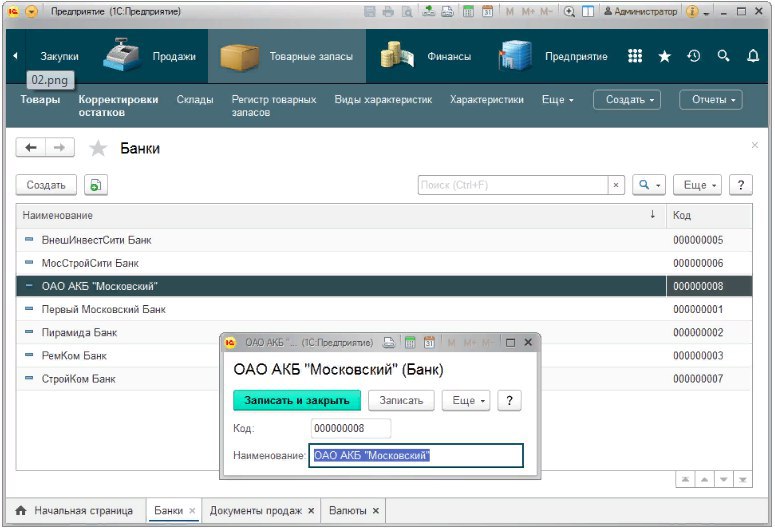This screenshot has width=775, height=530.
Task: Open the Товары command
Action: [x=40, y=99]
